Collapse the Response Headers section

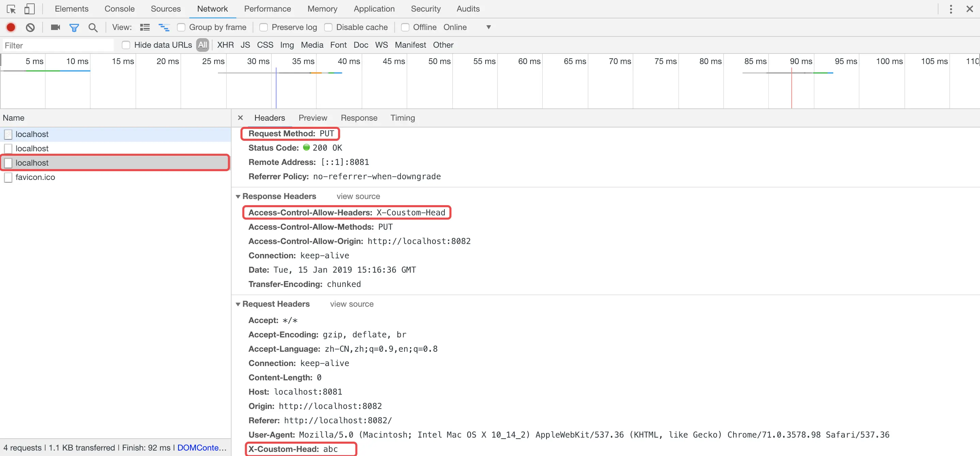pyautogui.click(x=238, y=196)
